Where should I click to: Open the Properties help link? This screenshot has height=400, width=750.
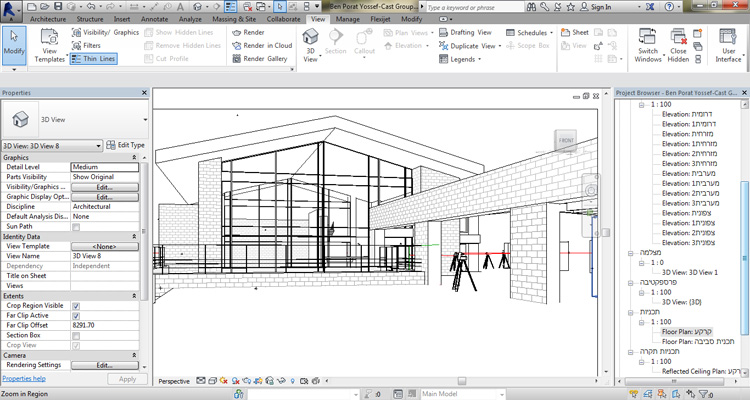coord(24,378)
